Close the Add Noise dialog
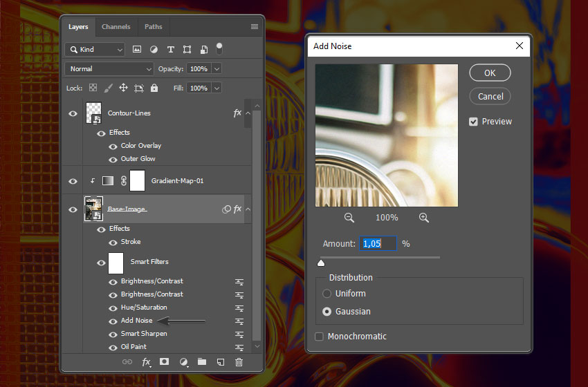Viewport: 588px width, 387px height. [x=520, y=46]
